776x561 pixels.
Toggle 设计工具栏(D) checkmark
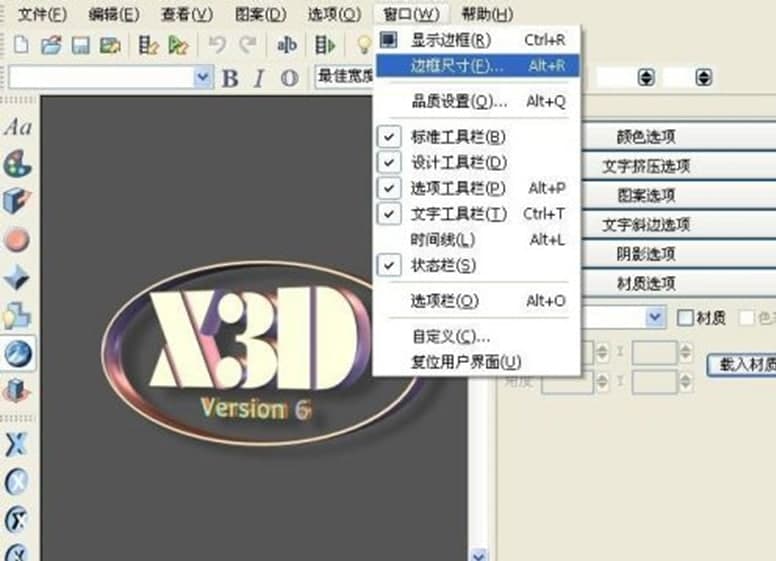click(389, 162)
